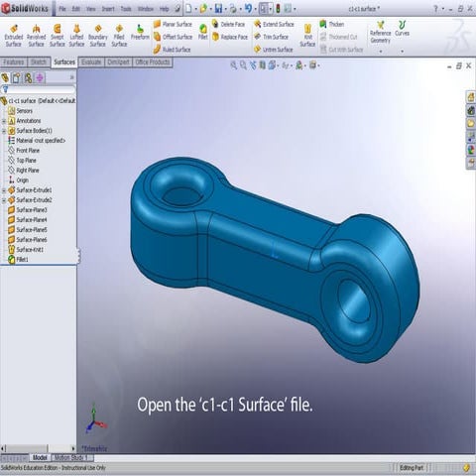Click the Undo icon in toolbar
Image resolution: width=476 pixels, height=476 pixels.
pyautogui.click(x=248, y=9)
